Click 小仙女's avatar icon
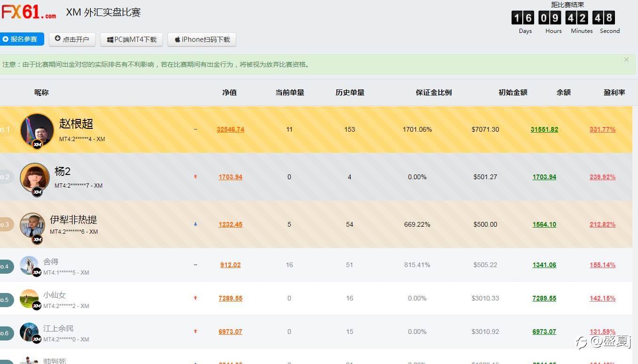The image size is (638, 364). point(29,299)
